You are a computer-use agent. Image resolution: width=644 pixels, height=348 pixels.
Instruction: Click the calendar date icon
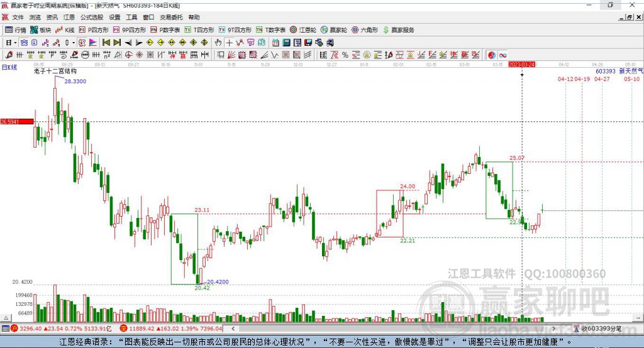coord(275,43)
